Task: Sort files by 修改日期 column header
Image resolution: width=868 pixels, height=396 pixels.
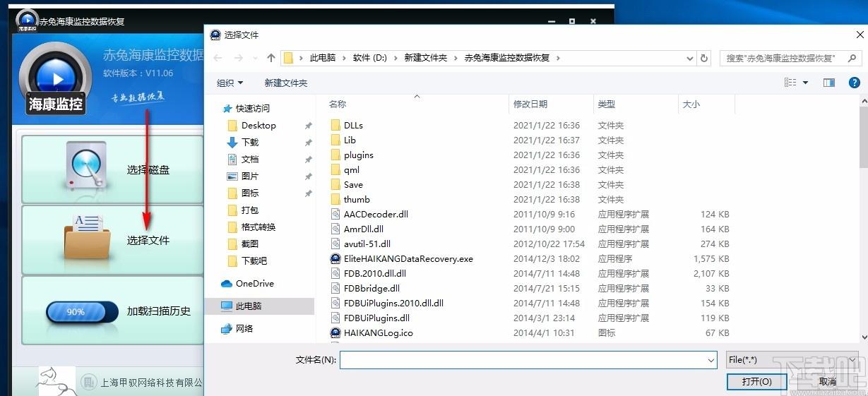Action: (530, 104)
